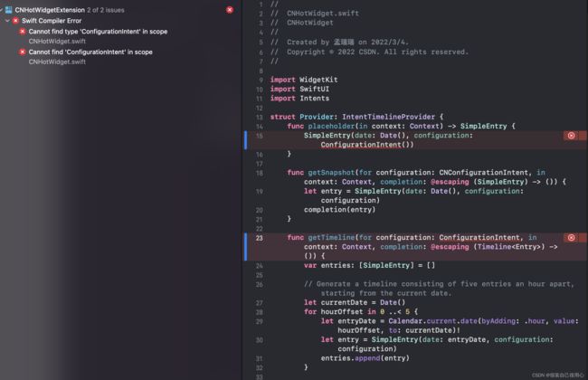Select the CNHotWidgetExtension issues row
The height and width of the screenshot is (380, 588).
119,10
